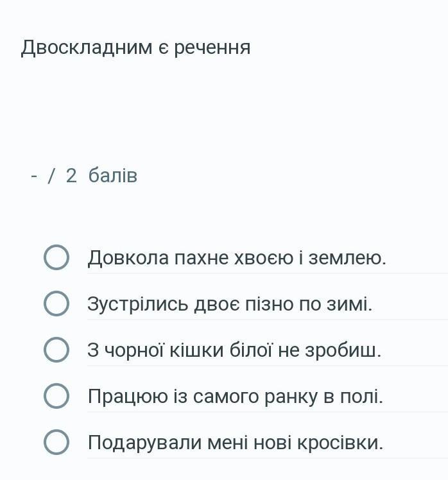Screen dimensions: 448x480
Task: Click the question heading "Двоскладним є речення"
Action: (135, 47)
